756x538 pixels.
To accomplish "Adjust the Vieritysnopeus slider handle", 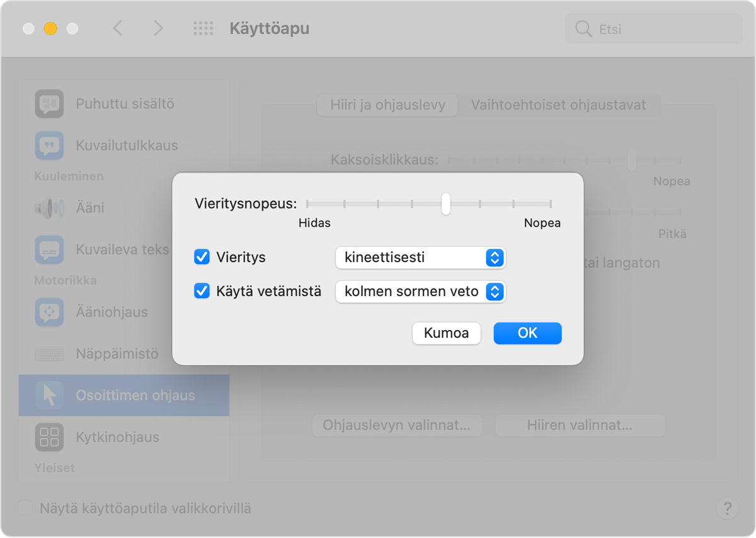I will click(446, 205).
